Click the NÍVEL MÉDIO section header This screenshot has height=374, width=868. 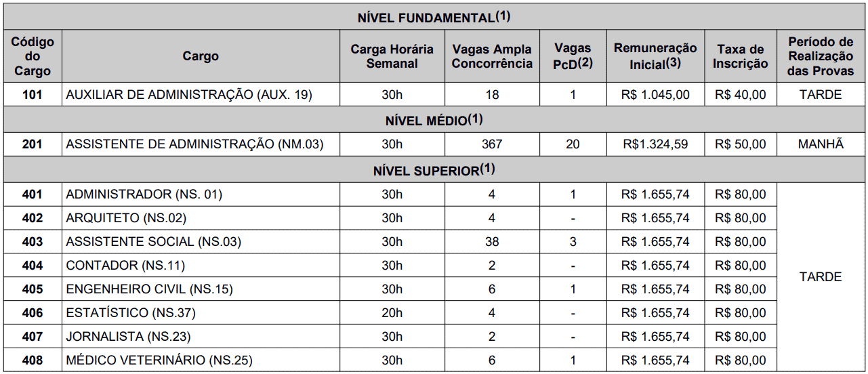pos(434,120)
